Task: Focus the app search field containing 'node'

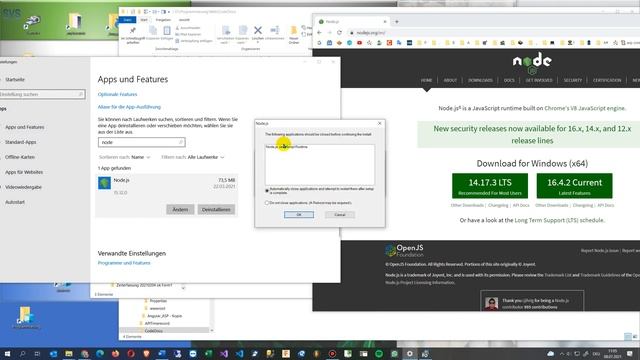Action: (x=141, y=142)
